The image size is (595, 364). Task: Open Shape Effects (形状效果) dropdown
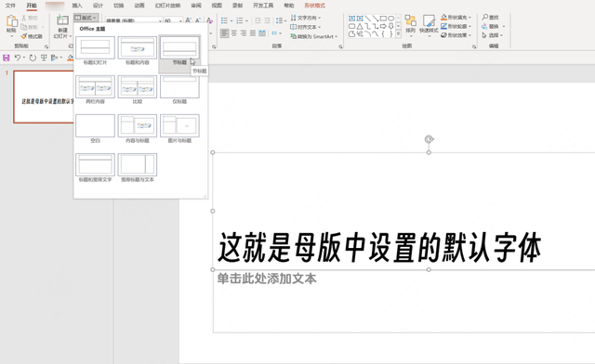pos(456,35)
